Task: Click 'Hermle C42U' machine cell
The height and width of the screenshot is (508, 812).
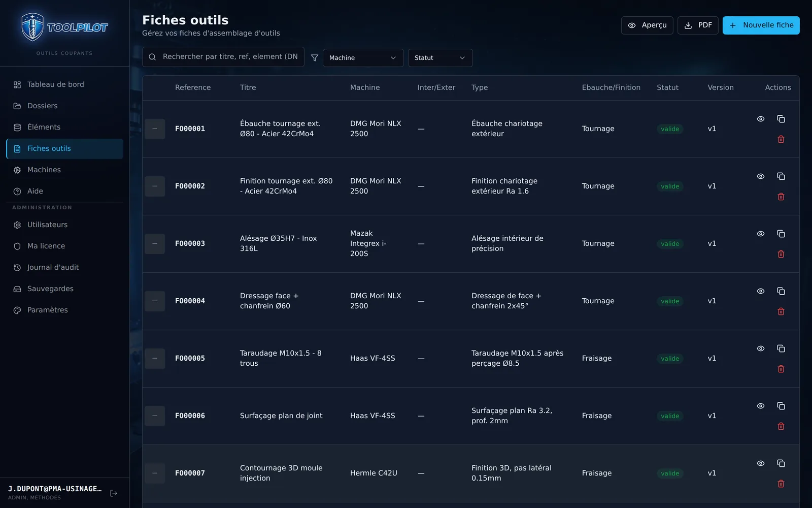Action: (x=374, y=473)
